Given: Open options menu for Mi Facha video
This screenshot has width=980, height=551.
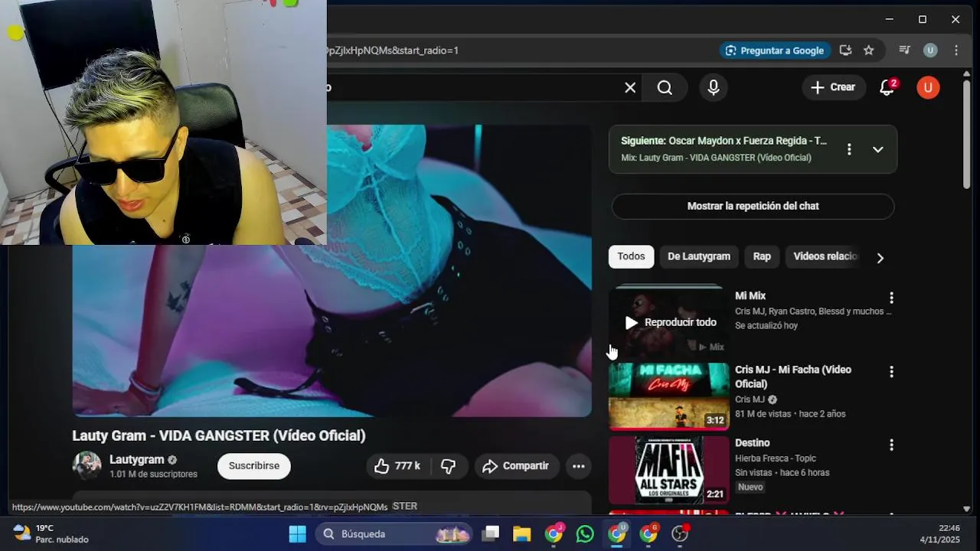Looking at the screenshot, I should click(x=891, y=372).
